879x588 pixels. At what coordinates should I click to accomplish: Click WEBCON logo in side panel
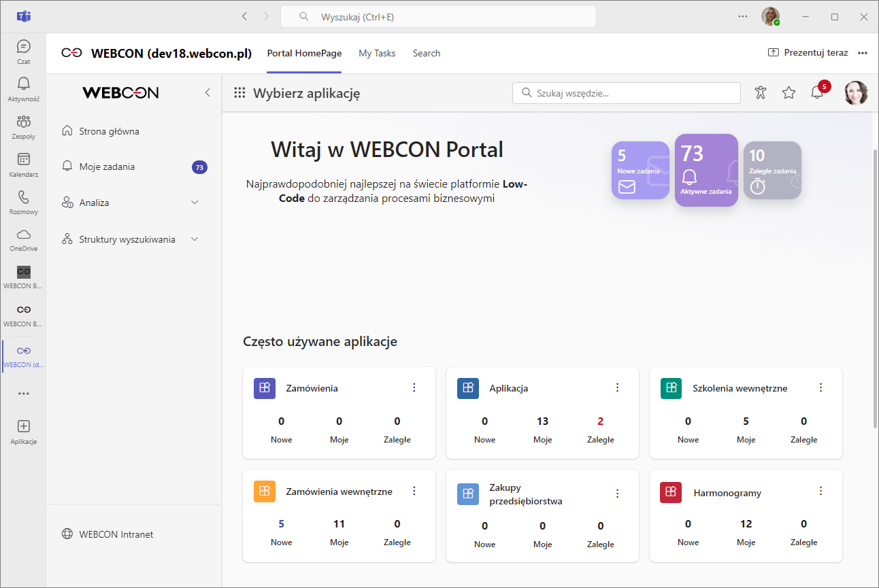point(120,93)
